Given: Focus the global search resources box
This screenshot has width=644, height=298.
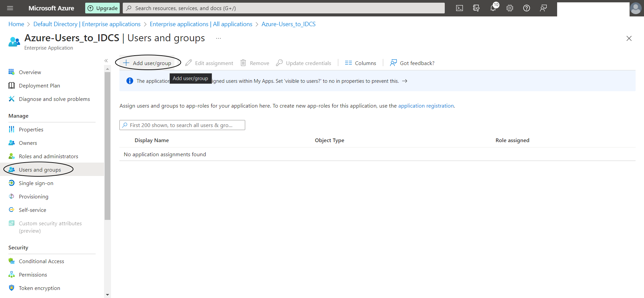Looking at the screenshot, I should (284, 8).
